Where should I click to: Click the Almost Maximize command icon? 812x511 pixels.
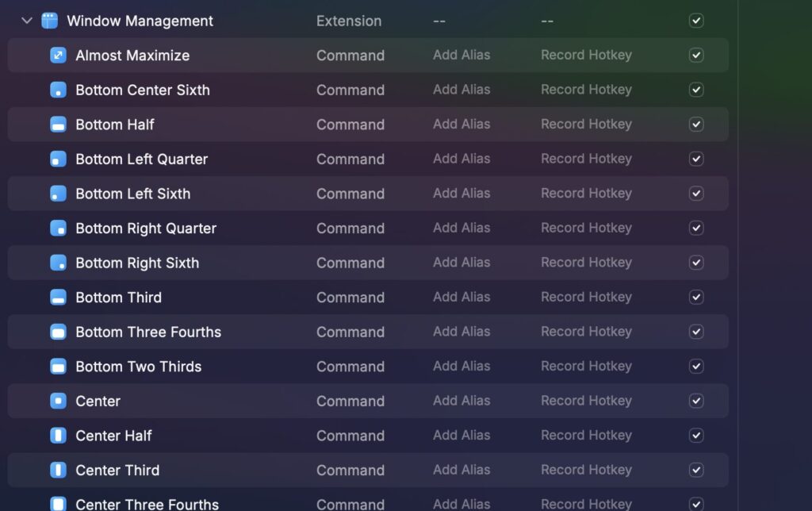click(x=58, y=56)
